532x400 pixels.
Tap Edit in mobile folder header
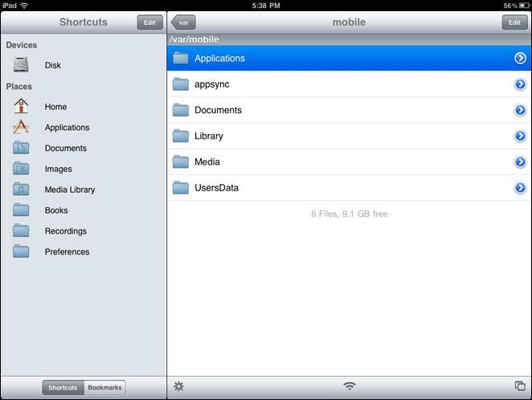(x=514, y=22)
